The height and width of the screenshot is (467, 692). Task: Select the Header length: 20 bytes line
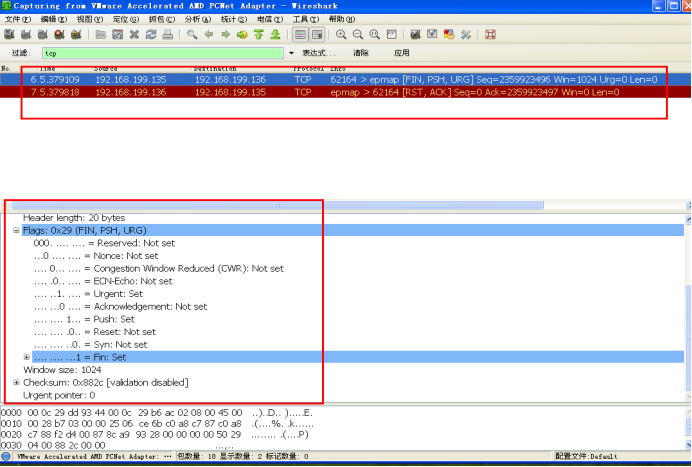coord(74,218)
